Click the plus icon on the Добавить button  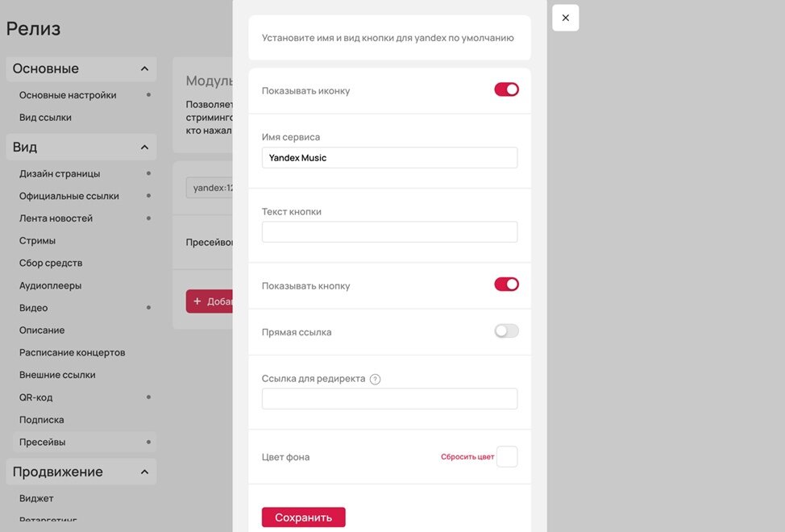click(x=197, y=301)
